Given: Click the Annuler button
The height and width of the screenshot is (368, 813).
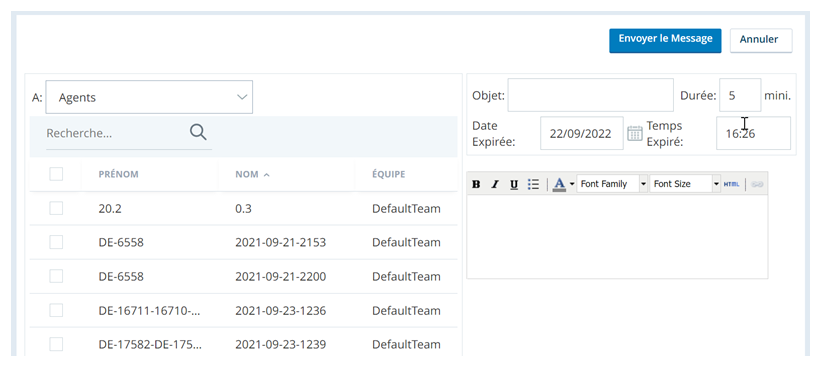Looking at the screenshot, I should (x=761, y=40).
